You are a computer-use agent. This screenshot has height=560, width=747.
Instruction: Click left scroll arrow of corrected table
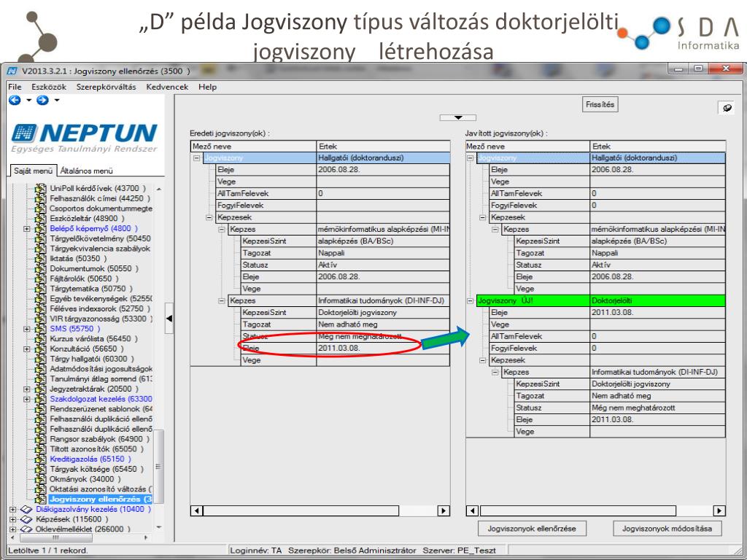[472, 511]
